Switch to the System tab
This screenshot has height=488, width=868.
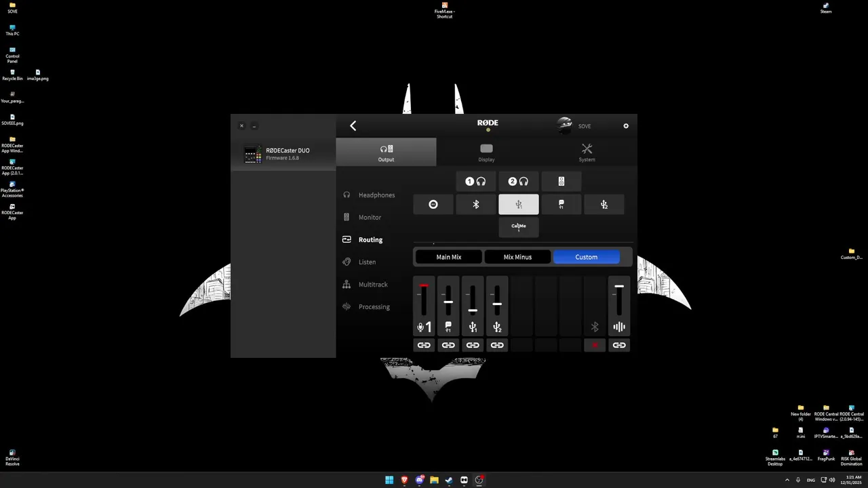587,152
